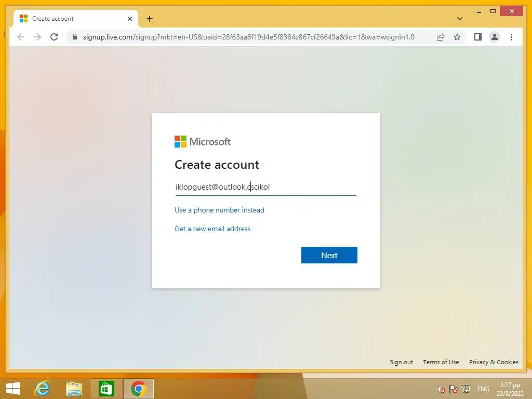Viewport: 532px width, 399px height.
Task: Open network status tray icon
Action: tap(466, 389)
